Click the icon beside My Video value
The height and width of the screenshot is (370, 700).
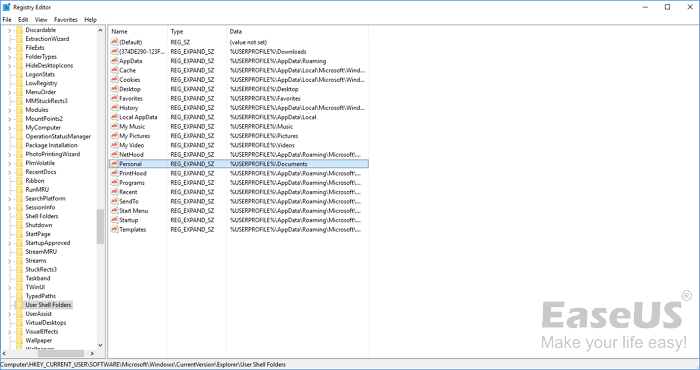coord(114,145)
